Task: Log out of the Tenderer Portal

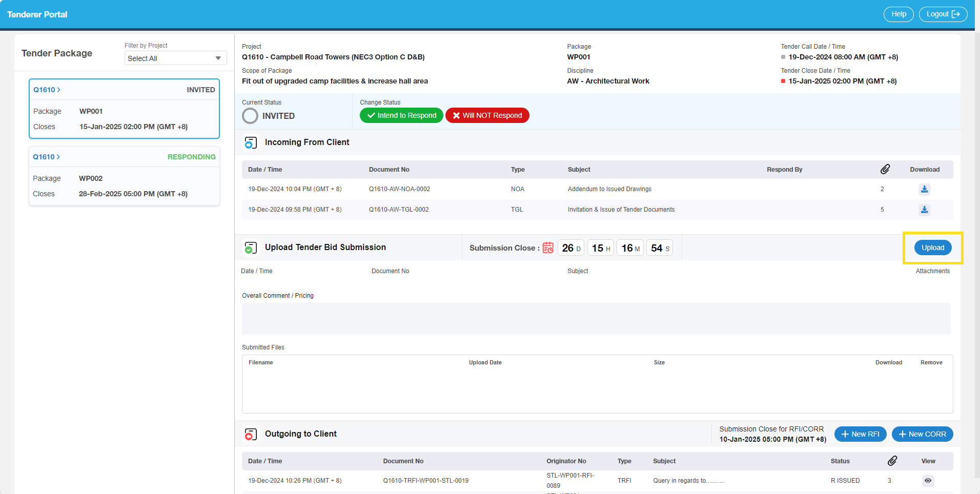Action: tap(943, 14)
